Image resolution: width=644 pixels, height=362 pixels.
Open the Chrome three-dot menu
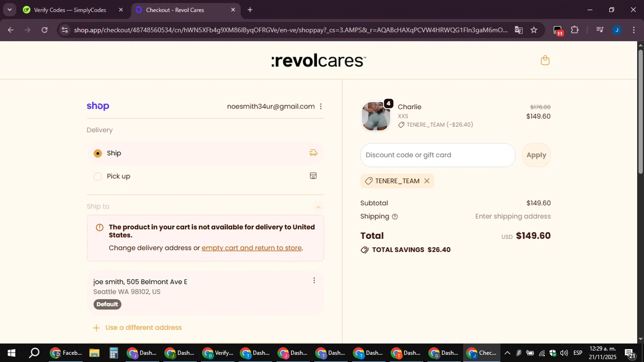[x=634, y=30]
